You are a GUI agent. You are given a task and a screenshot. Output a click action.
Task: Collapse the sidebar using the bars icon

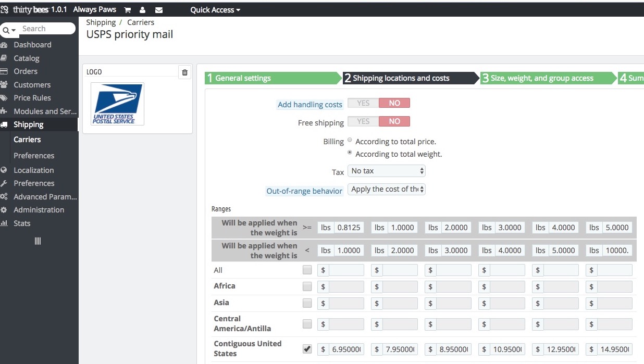(38, 241)
